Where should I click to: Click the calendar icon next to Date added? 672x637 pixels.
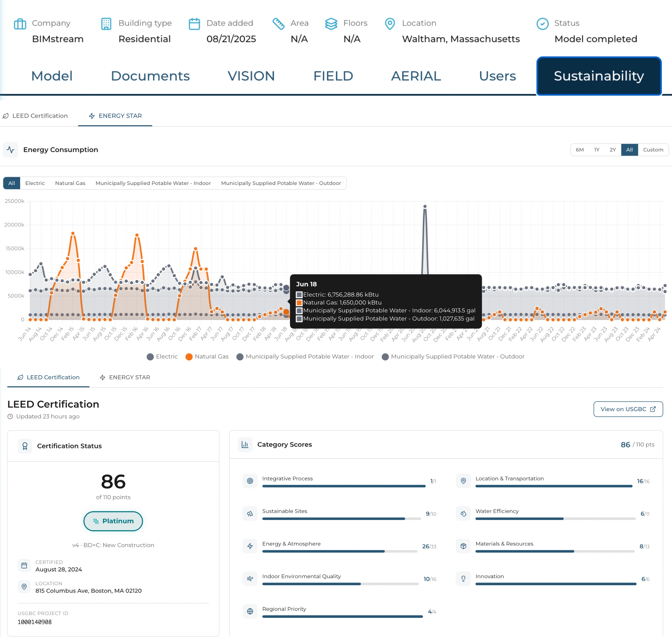(194, 23)
